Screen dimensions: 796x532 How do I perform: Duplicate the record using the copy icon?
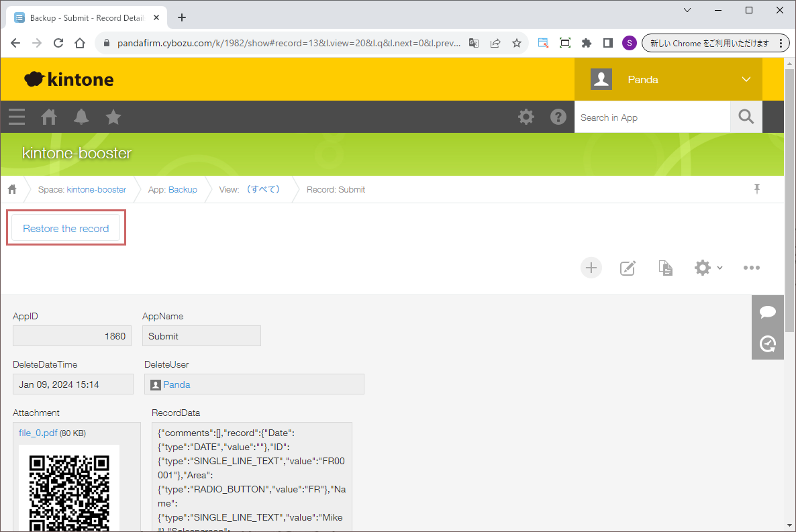tap(665, 268)
